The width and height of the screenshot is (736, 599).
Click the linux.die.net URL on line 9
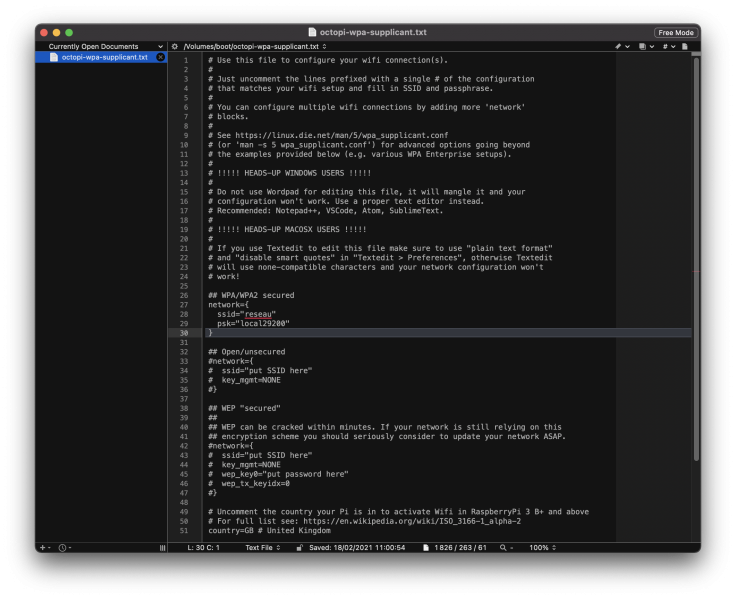click(x=341, y=135)
